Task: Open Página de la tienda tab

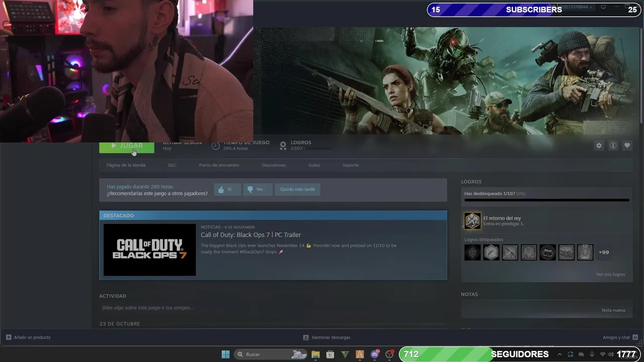Action: point(126,165)
